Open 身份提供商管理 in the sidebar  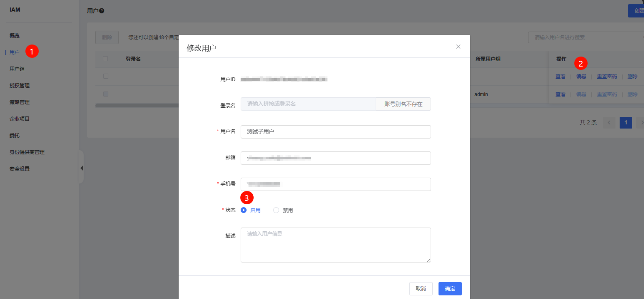27,152
